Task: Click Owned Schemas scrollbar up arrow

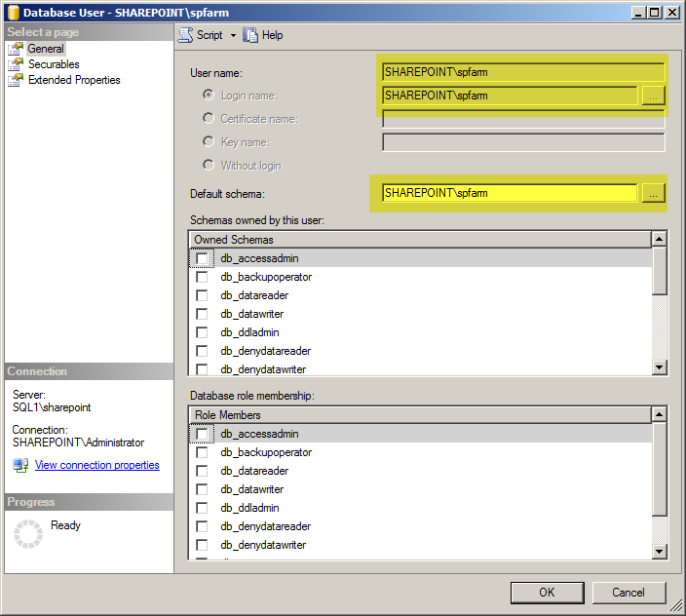Action: (x=659, y=239)
